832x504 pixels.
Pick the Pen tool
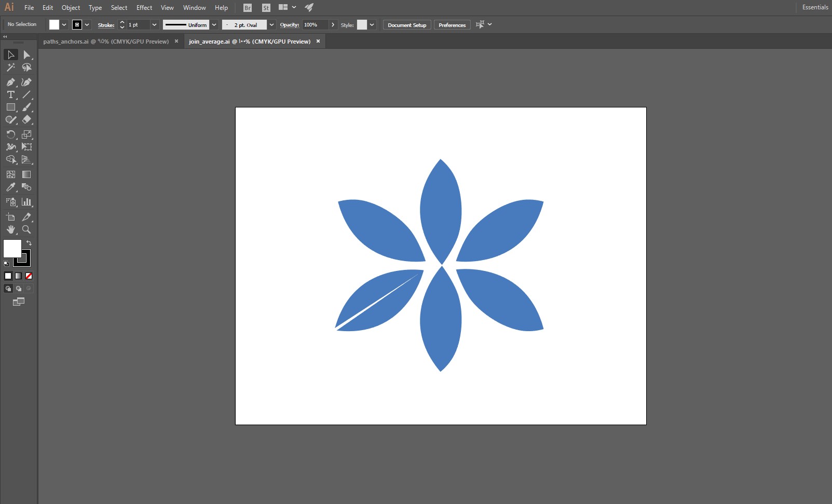[11, 82]
